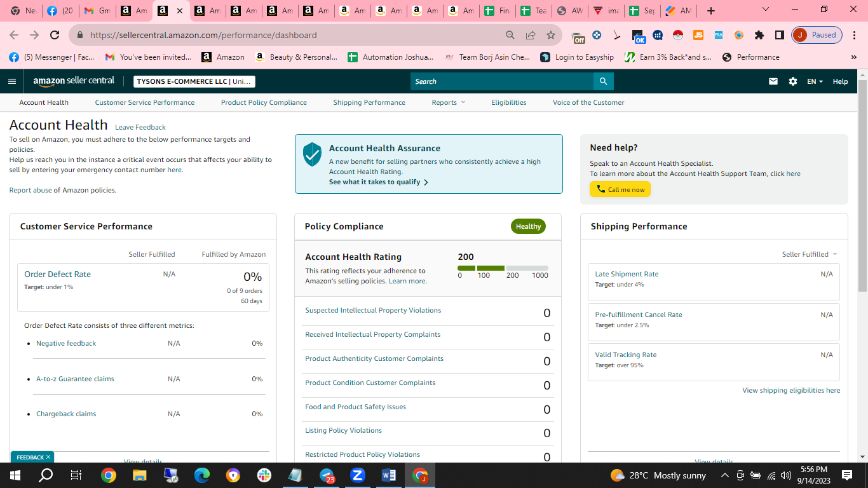Expand the Reports dropdown menu
The image size is (868, 488).
point(449,102)
